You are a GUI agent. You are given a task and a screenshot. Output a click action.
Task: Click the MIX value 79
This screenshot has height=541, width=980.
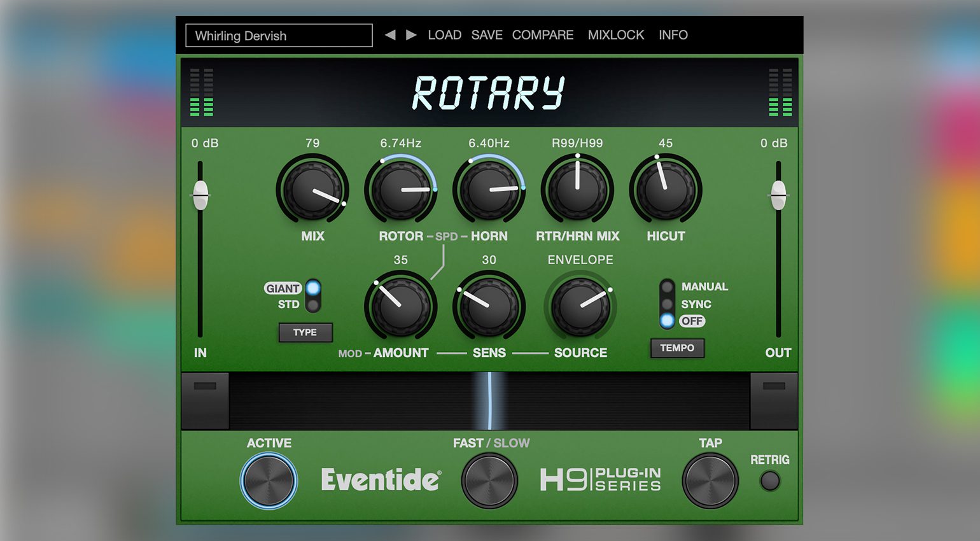click(x=312, y=143)
